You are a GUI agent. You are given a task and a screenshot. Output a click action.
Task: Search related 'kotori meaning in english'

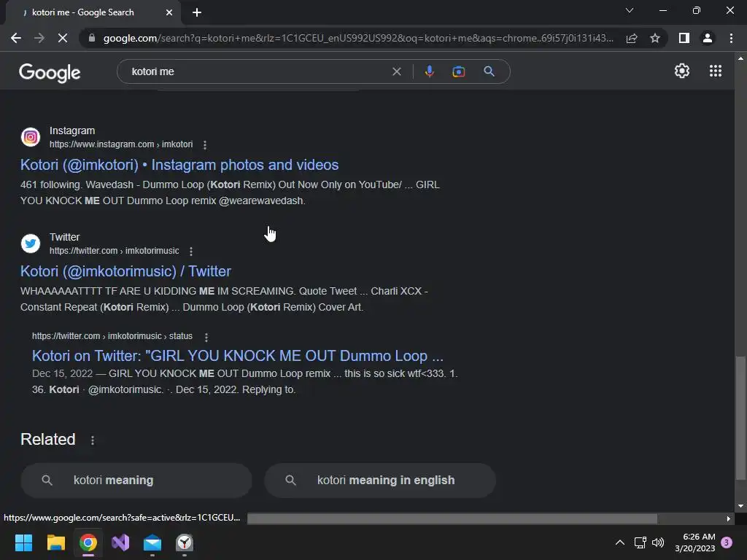[x=380, y=480]
